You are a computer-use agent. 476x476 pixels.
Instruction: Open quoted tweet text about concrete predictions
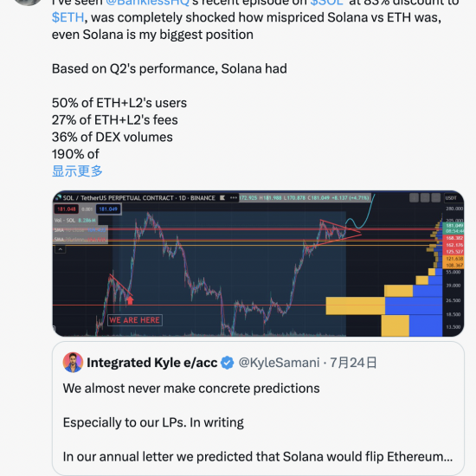click(x=191, y=389)
